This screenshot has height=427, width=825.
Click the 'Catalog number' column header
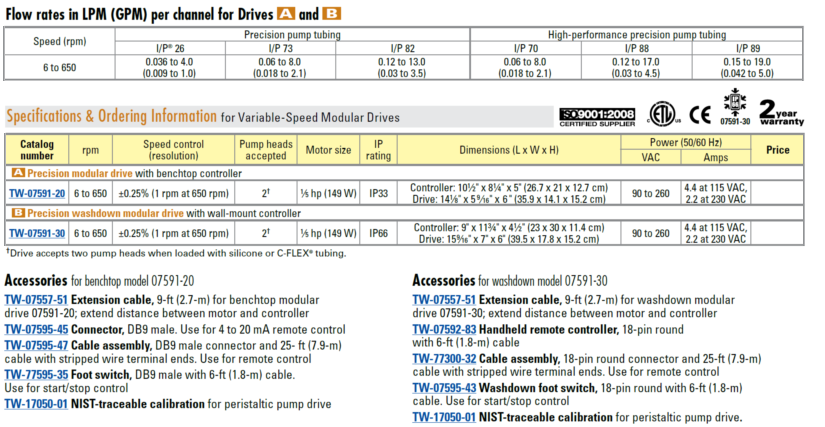[37, 150]
